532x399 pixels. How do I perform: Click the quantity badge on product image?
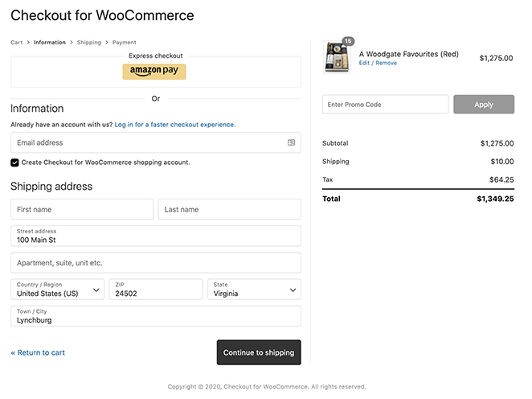pos(348,41)
